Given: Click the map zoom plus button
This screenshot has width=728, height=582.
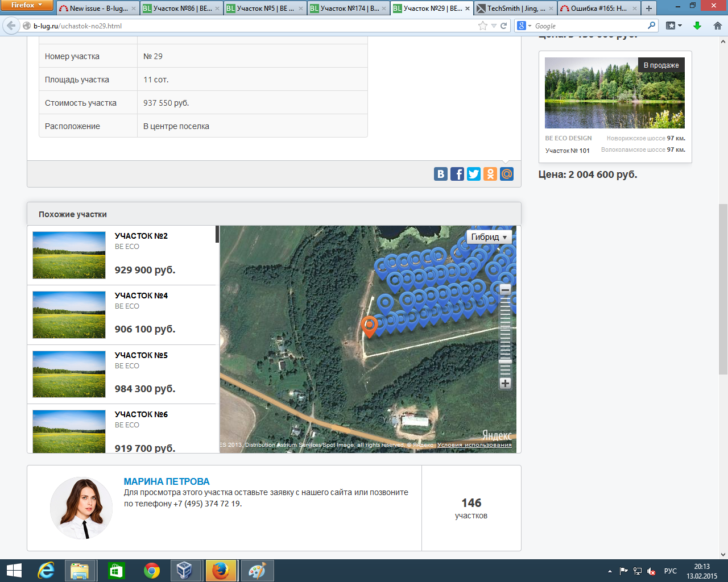Looking at the screenshot, I should [505, 384].
